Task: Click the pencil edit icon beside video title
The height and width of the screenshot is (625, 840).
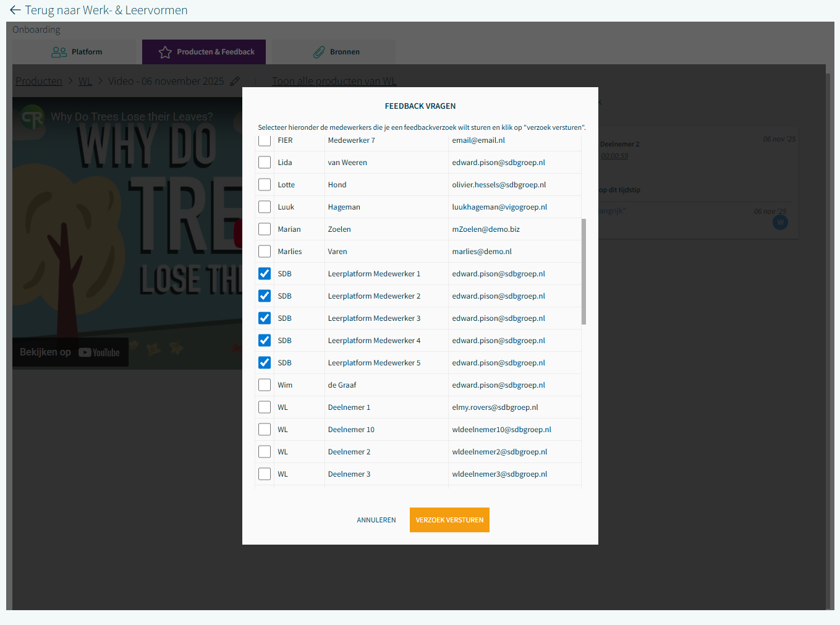Action: coord(235,82)
